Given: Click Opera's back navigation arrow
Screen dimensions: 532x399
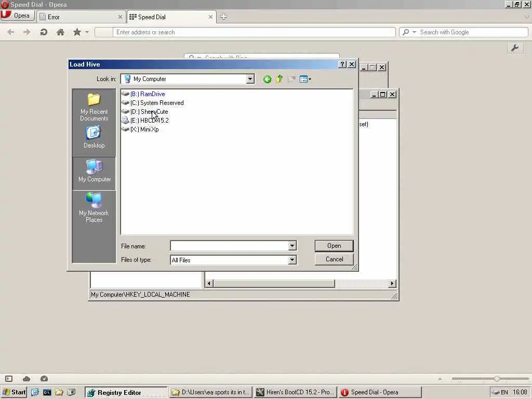Looking at the screenshot, I should pyautogui.click(x=10, y=32).
